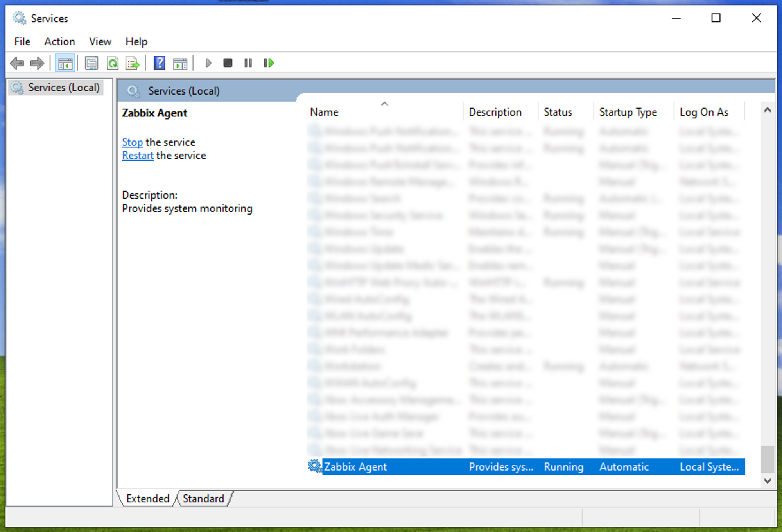Click the vertical scrollbar thumb
The image size is (782, 532).
point(767,459)
